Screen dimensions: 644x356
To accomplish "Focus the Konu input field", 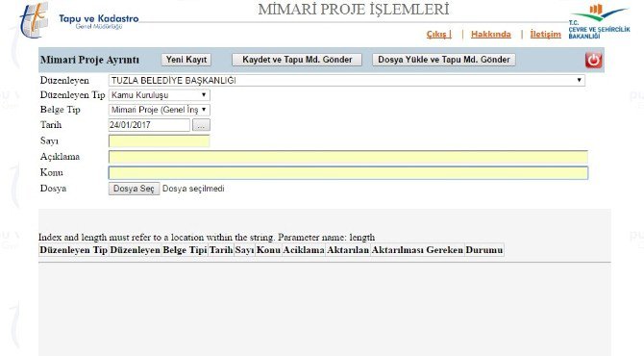I will pos(348,172).
